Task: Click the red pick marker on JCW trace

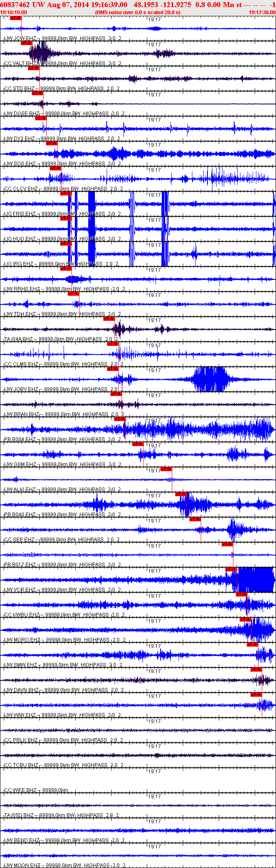Action: pyautogui.click(x=15, y=18)
